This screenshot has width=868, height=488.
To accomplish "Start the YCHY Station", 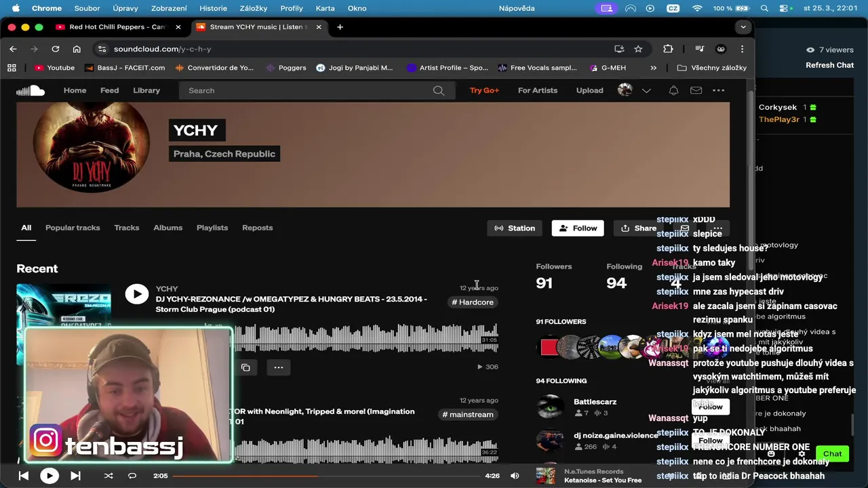I will [x=515, y=228].
